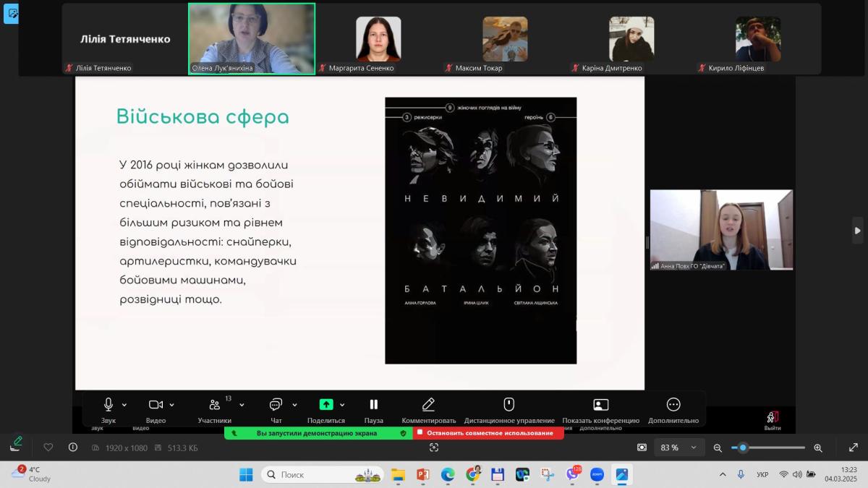Click the green Поделиться share icon

point(326,405)
